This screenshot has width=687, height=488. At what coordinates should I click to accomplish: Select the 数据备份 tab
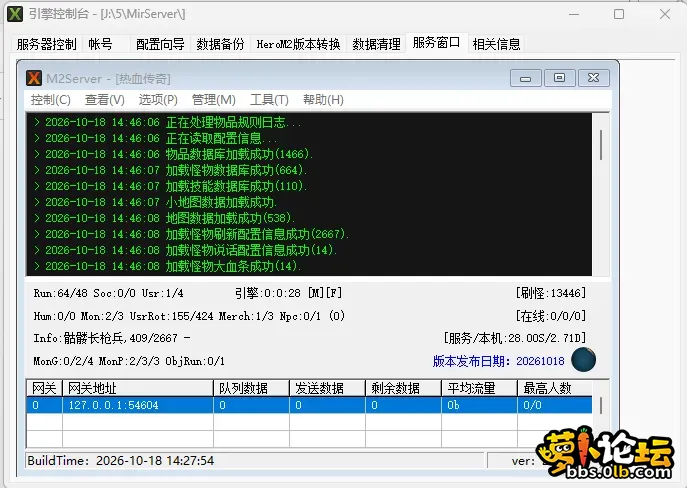tap(220, 44)
